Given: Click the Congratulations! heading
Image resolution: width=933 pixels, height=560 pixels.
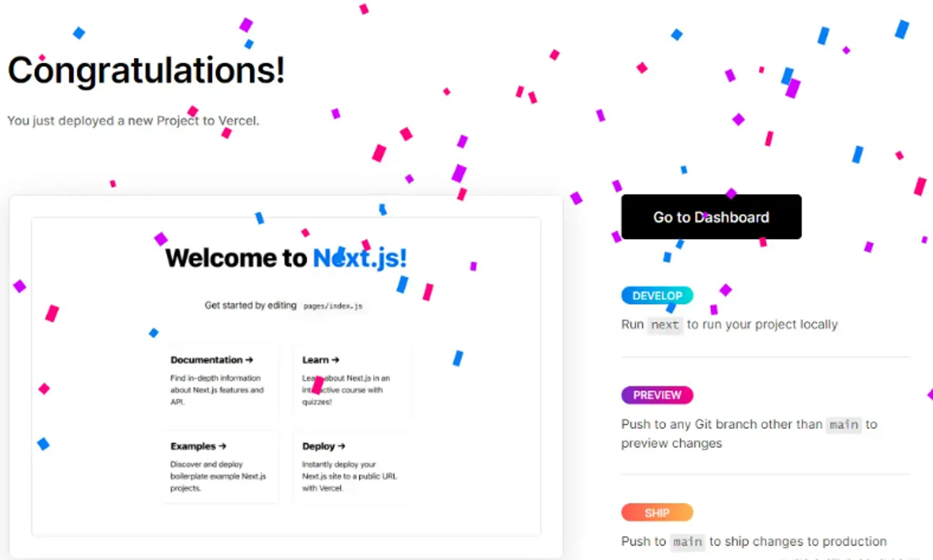Looking at the screenshot, I should (x=146, y=70).
